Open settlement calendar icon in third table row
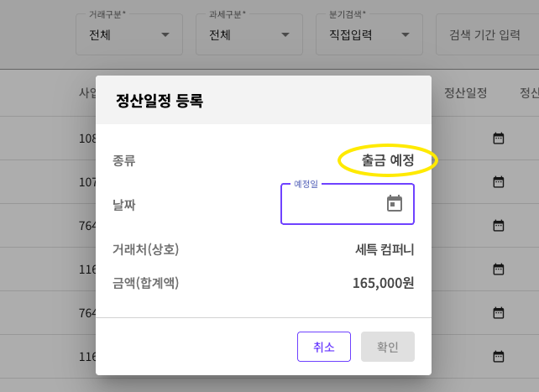The height and width of the screenshot is (392, 539). pos(498,225)
